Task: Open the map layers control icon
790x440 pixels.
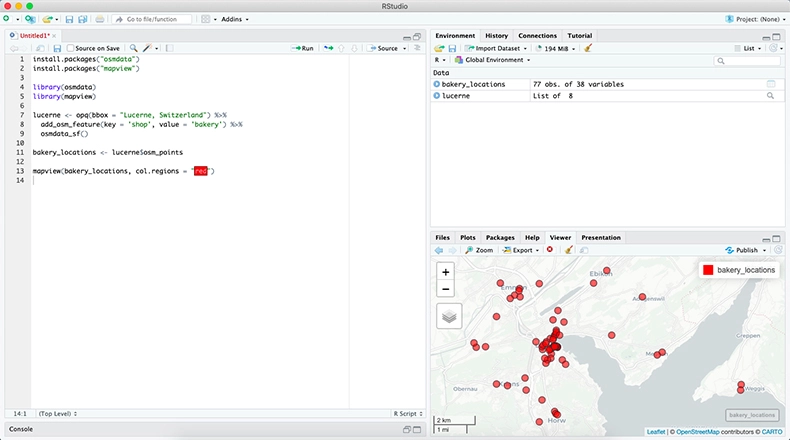Action: (x=449, y=316)
